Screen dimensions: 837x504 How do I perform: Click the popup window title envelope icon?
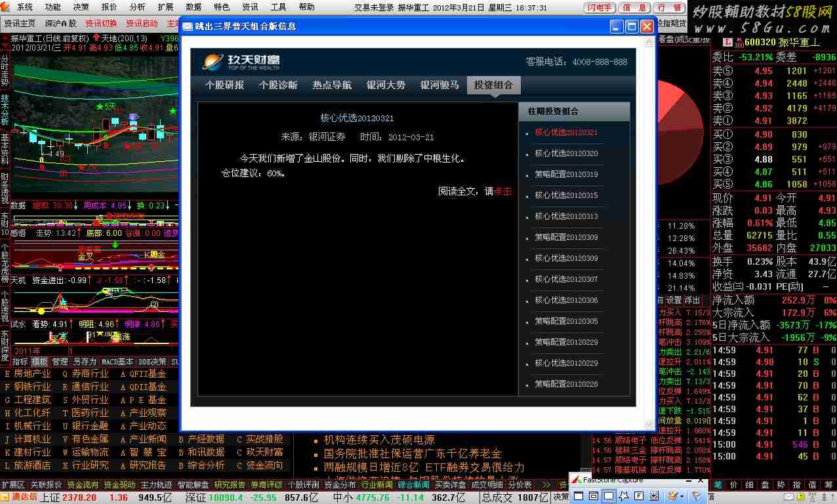(x=188, y=26)
